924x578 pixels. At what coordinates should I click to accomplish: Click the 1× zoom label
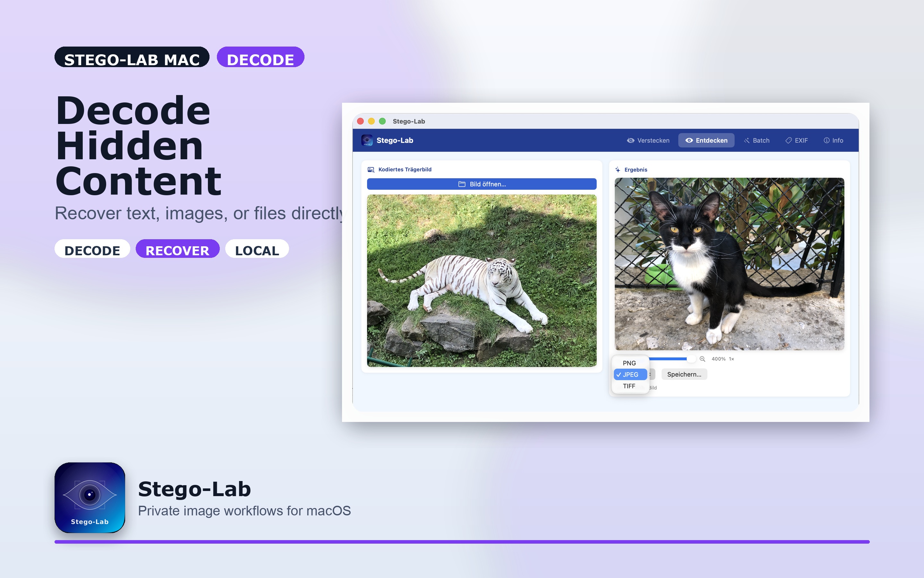tap(731, 359)
